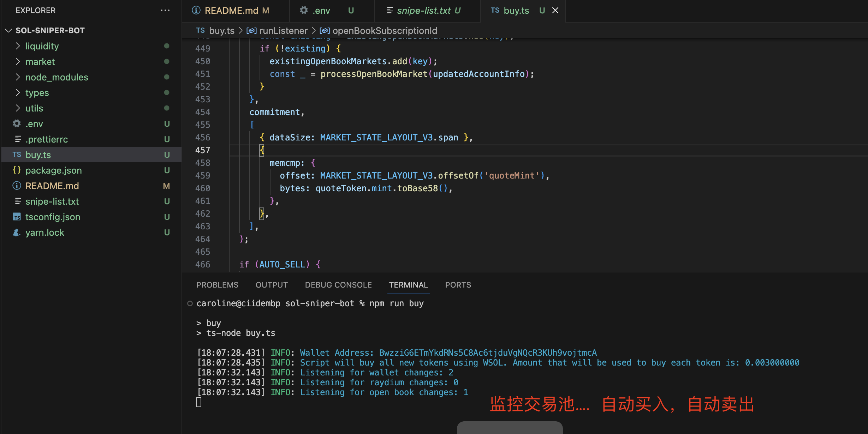Click the tsconfig.json TS file icon
Screen dimensions: 868x434
click(x=17, y=217)
